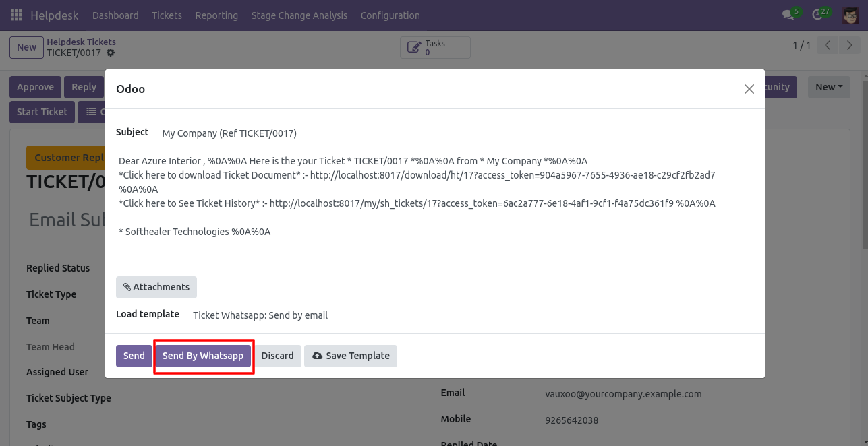Open the Load template dropdown field

[472, 315]
